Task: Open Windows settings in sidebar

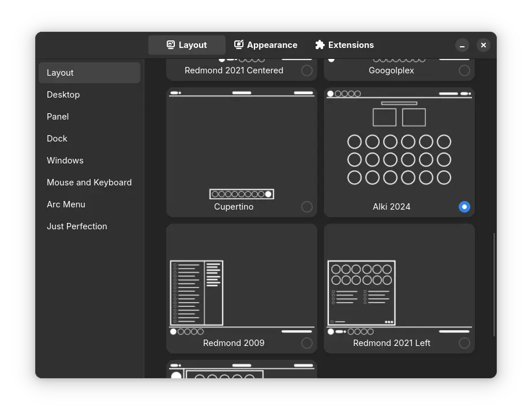Action: 89,161
